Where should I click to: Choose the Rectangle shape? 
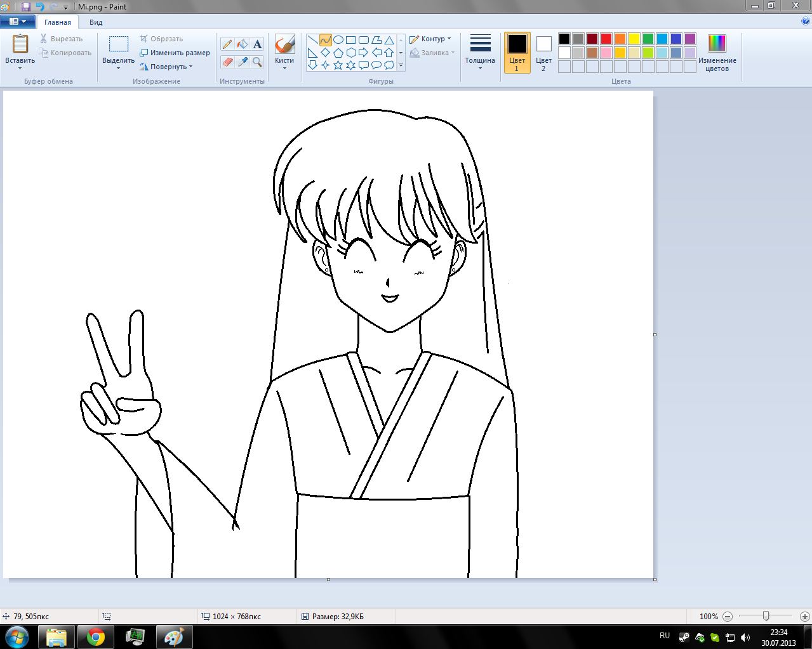pyautogui.click(x=350, y=40)
